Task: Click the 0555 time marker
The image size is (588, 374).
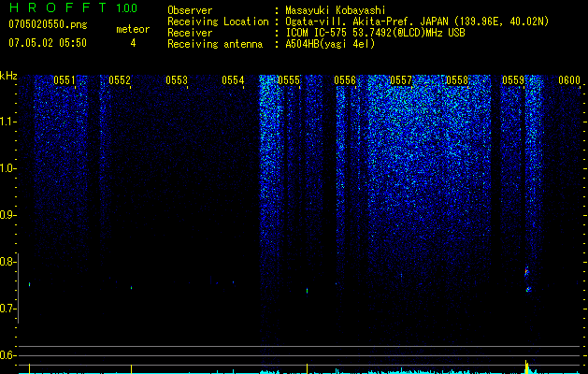Action: click(289, 80)
